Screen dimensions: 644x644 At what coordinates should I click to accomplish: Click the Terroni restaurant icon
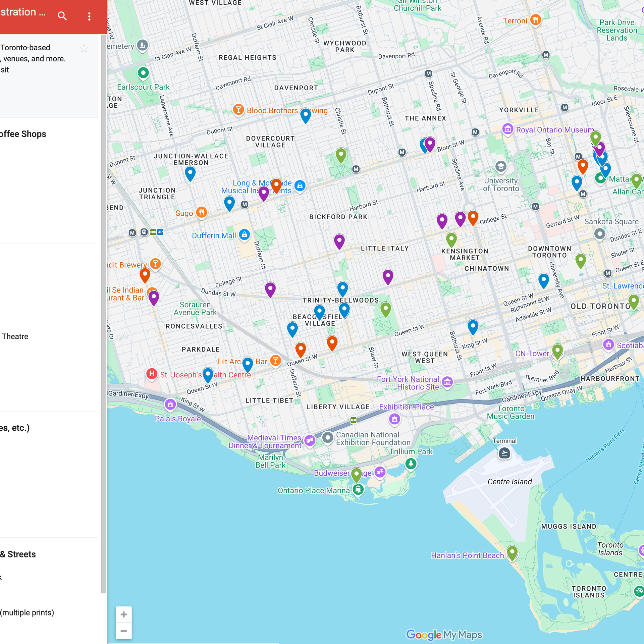click(x=536, y=20)
